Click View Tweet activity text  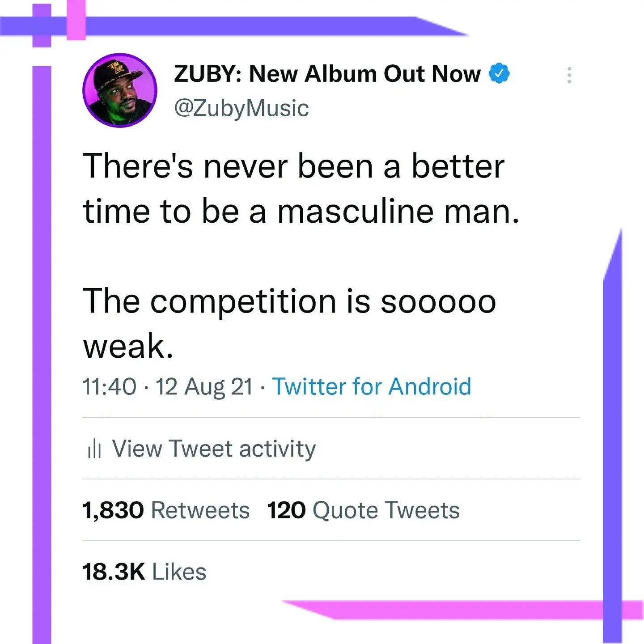coord(214,449)
